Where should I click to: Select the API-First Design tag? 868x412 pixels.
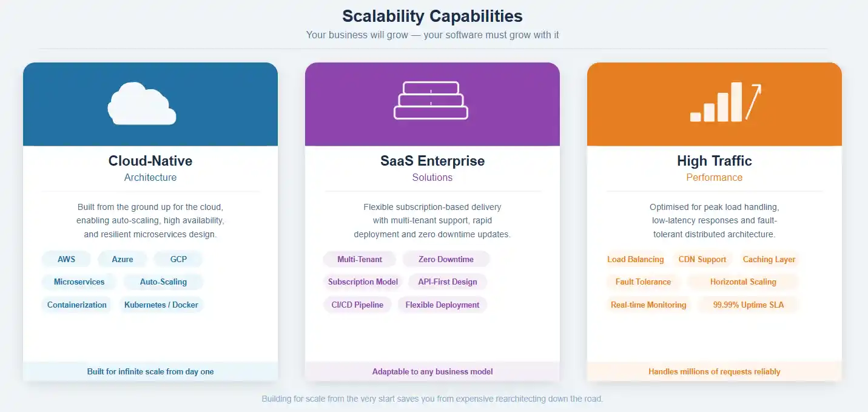click(448, 282)
